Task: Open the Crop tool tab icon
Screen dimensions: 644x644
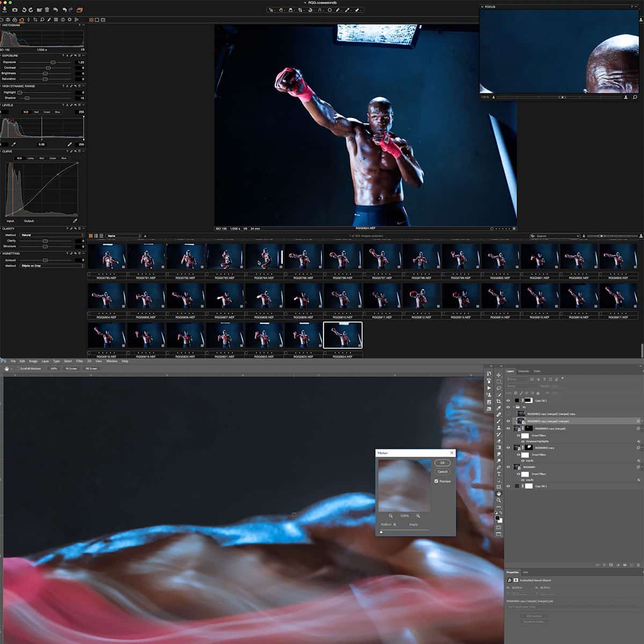Action: (35, 20)
